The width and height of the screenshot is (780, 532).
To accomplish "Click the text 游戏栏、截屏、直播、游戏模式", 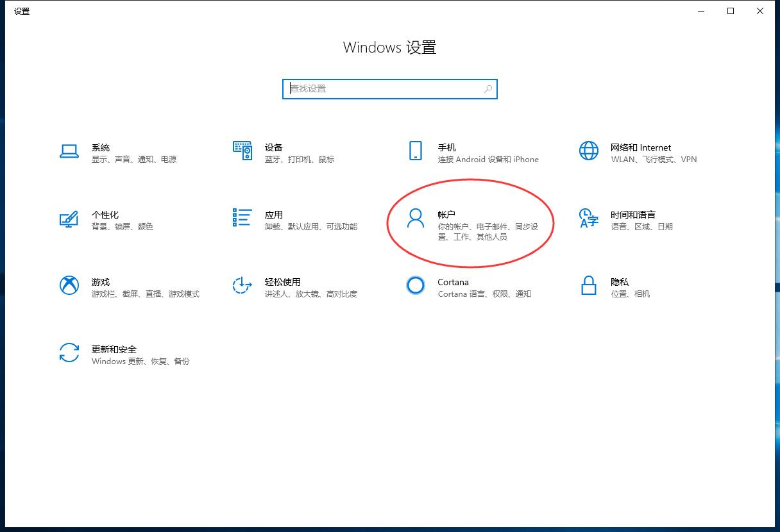I will tap(146, 294).
